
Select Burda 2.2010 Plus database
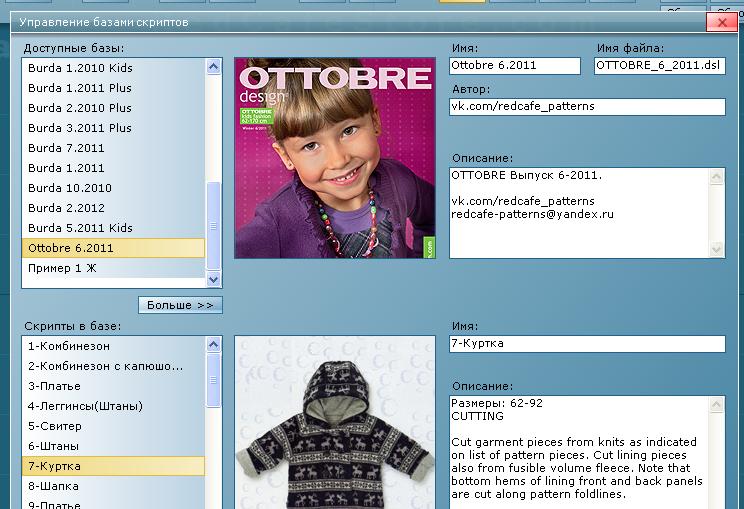click(x=113, y=108)
